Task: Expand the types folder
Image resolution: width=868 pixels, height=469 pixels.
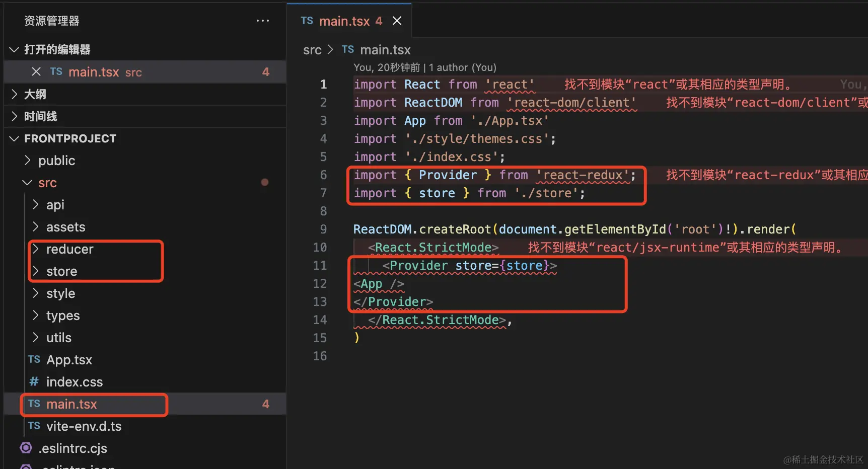Action: pos(36,316)
